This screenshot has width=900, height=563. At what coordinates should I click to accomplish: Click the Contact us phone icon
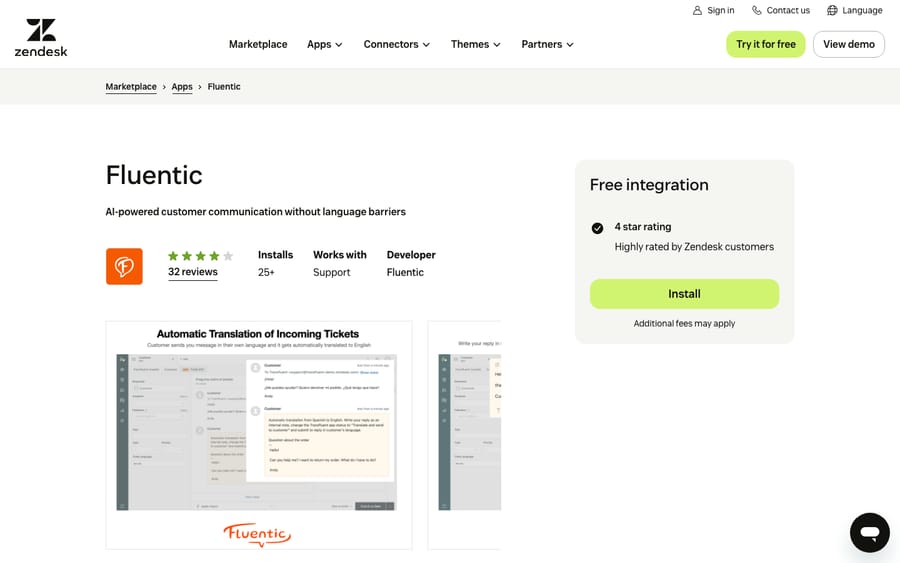point(757,10)
